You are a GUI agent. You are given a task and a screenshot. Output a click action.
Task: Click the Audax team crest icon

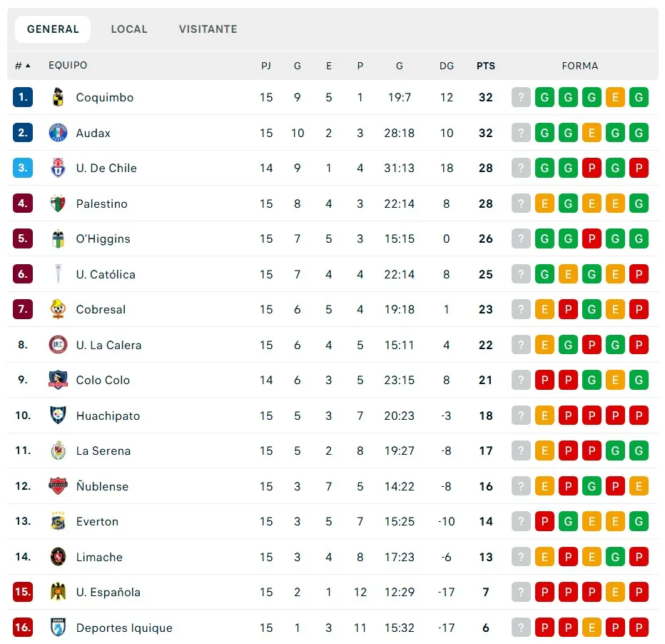click(x=58, y=133)
